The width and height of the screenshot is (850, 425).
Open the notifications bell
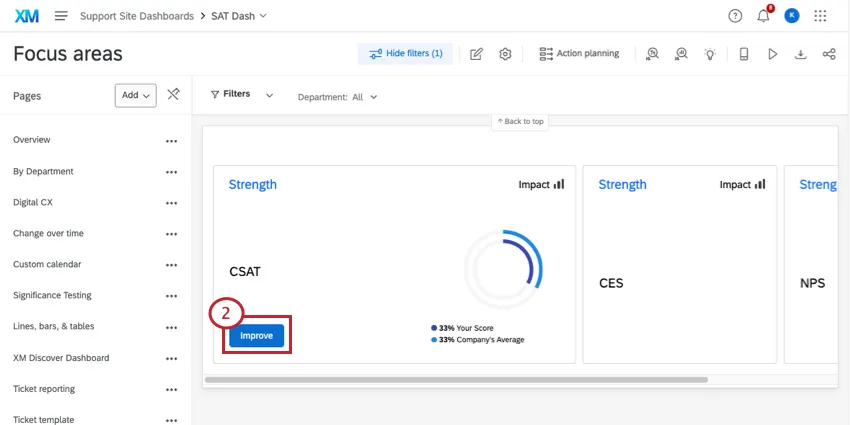pyautogui.click(x=763, y=16)
